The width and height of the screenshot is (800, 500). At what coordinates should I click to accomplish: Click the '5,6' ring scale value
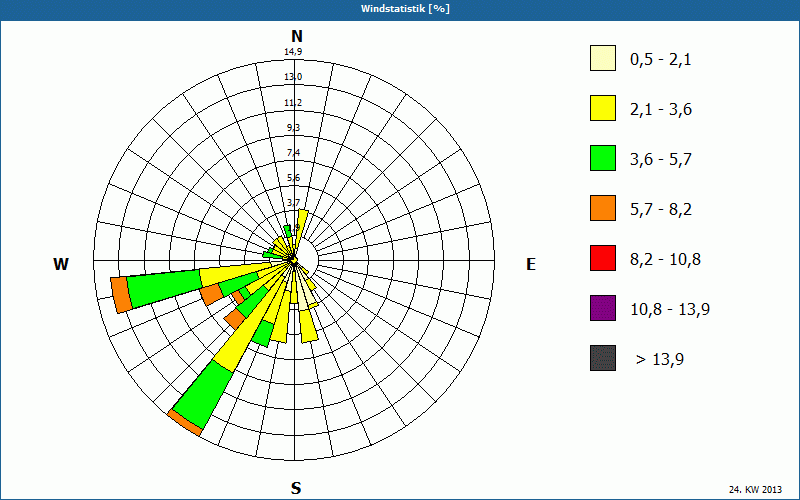293,178
